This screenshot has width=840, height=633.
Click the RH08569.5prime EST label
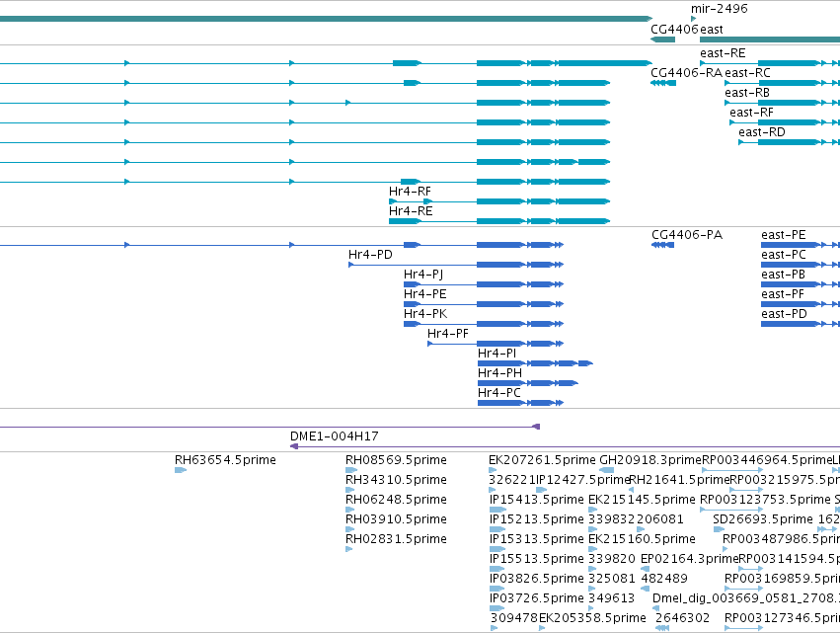[x=396, y=460]
